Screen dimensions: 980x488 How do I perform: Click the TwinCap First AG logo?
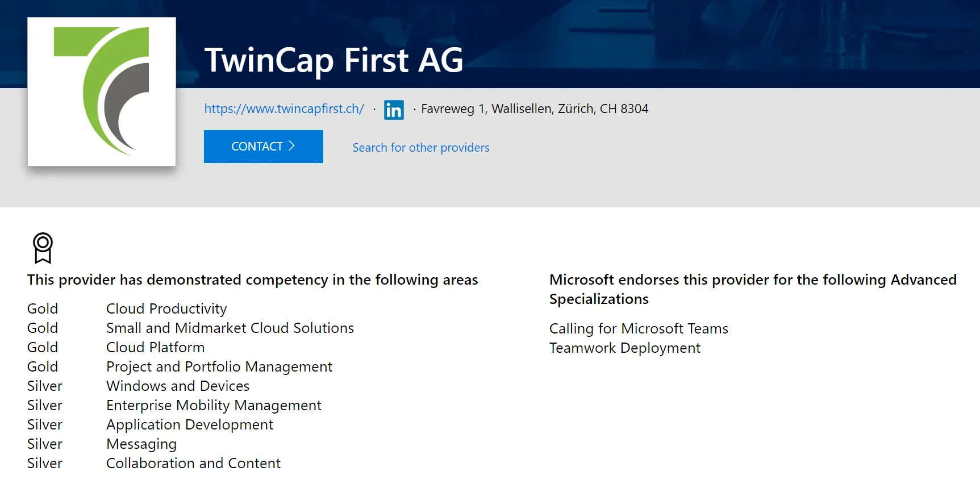(x=102, y=91)
